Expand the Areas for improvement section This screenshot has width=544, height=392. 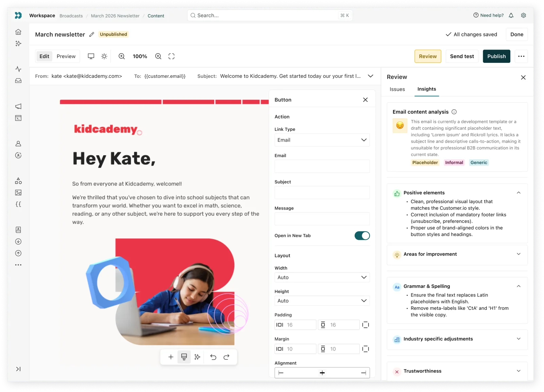pos(519,254)
